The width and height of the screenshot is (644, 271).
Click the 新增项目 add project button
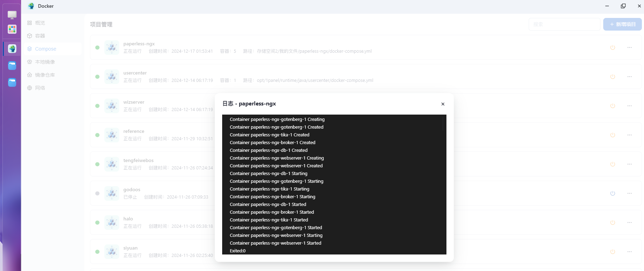click(x=623, y=24)
